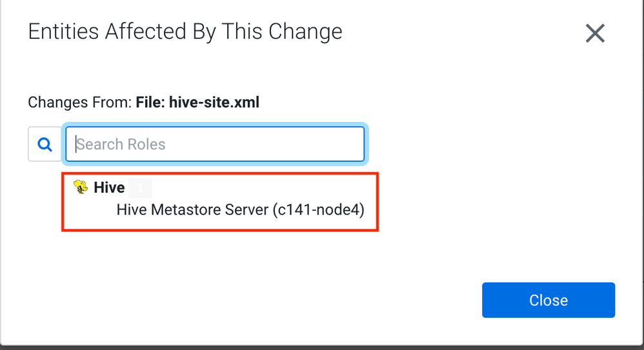The width and height of the screenshot is (644, 350).
Task: Click the 'Changes From:' label
Action: pyautogui.click(x=79, y=102)
